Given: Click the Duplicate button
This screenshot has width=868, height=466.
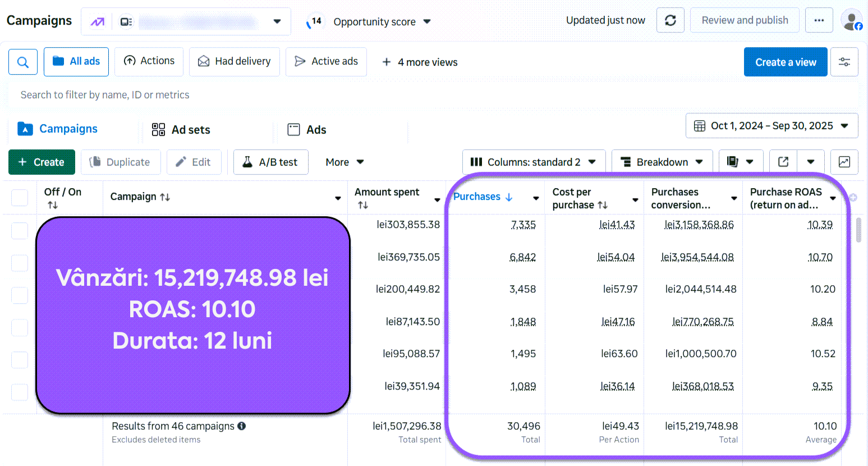Looking at the screenshot, I should (x=121, y=162).
